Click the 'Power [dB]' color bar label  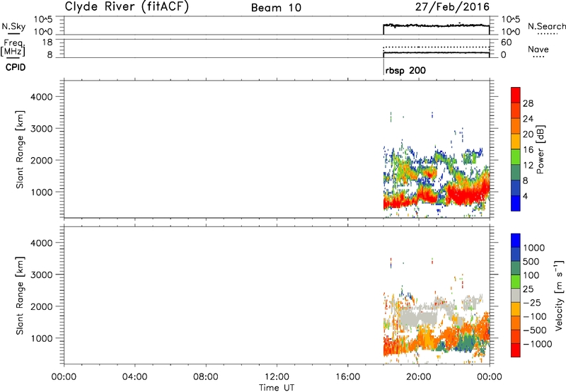540,149
